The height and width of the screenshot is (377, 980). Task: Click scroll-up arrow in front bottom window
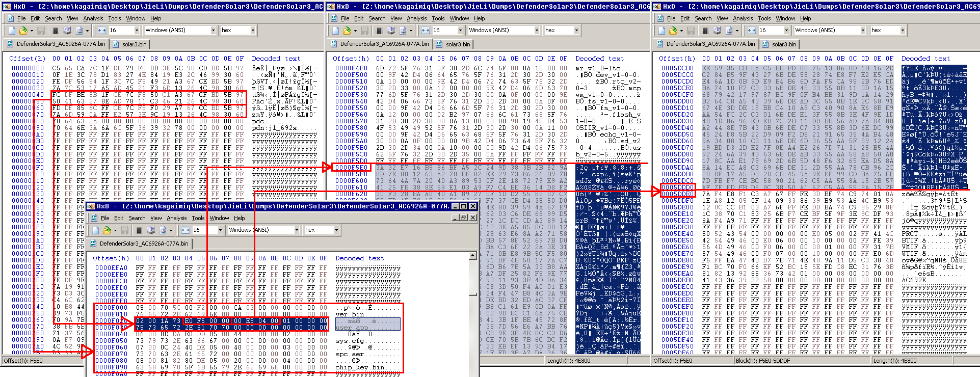[x=473, y=256]
